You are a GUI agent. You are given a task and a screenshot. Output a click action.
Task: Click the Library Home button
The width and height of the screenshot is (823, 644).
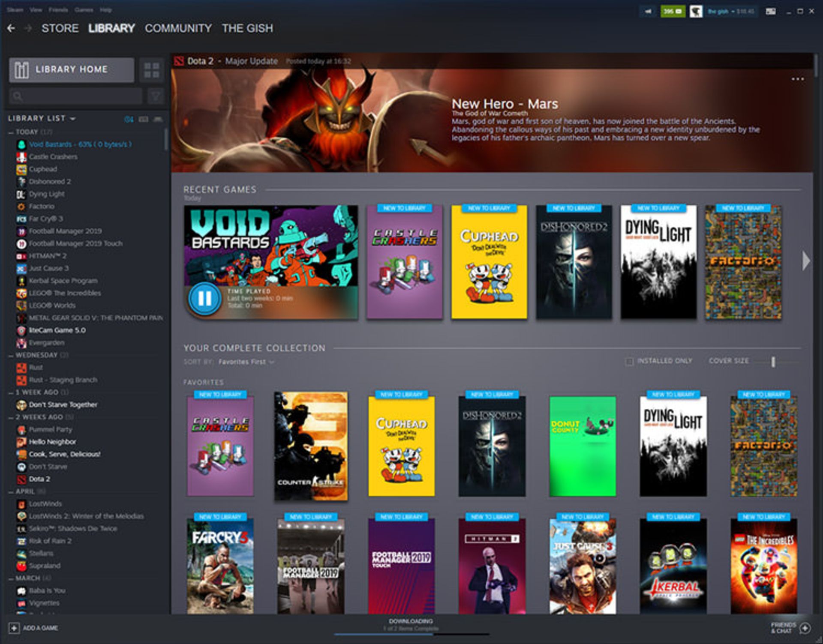(71, 69)
